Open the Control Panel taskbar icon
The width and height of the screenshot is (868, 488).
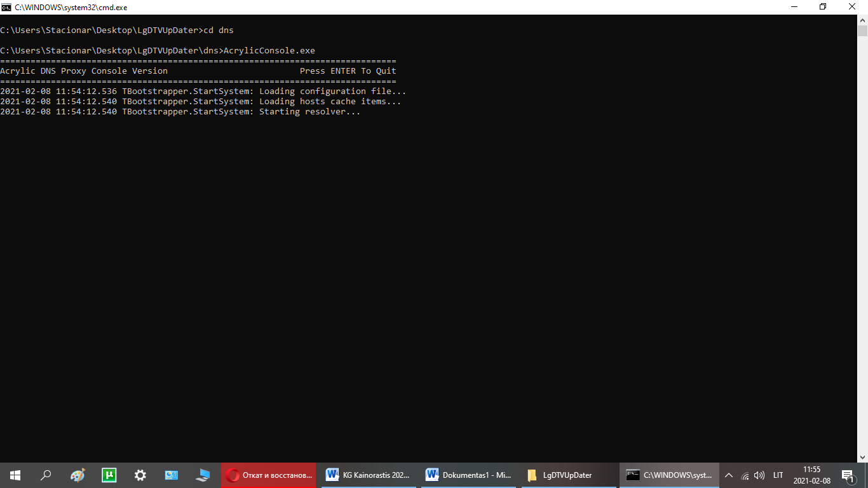tap(172, 475)
